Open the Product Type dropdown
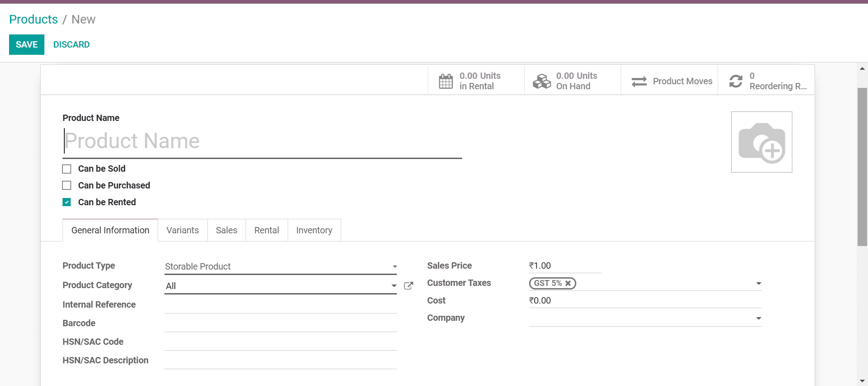 point(280,266)
